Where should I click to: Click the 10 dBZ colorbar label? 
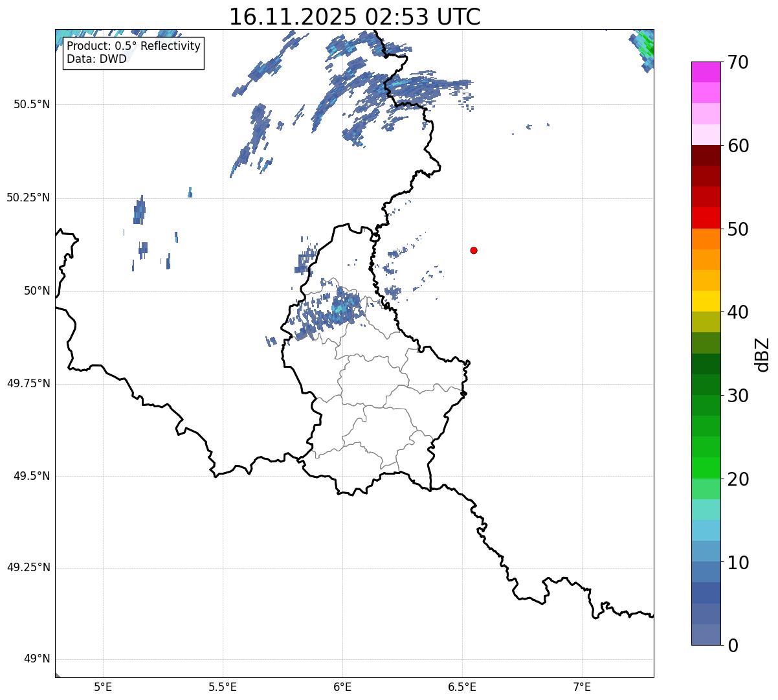[737, 562]
